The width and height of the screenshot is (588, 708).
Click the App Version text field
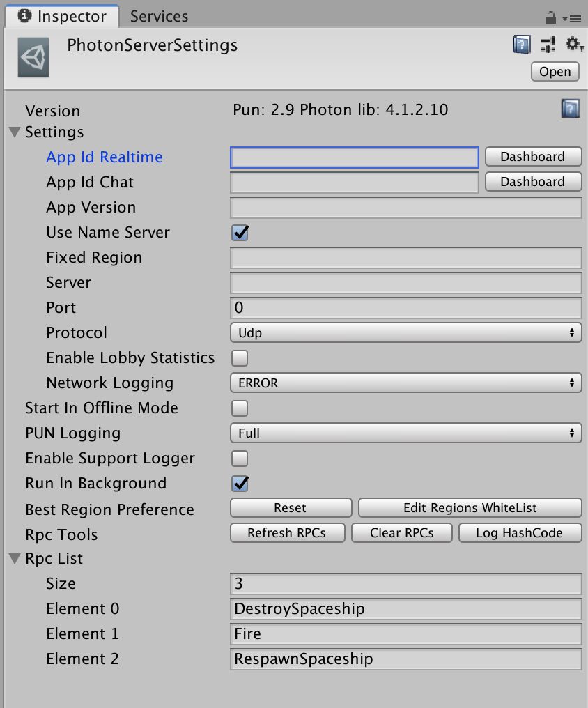point(405,208)
